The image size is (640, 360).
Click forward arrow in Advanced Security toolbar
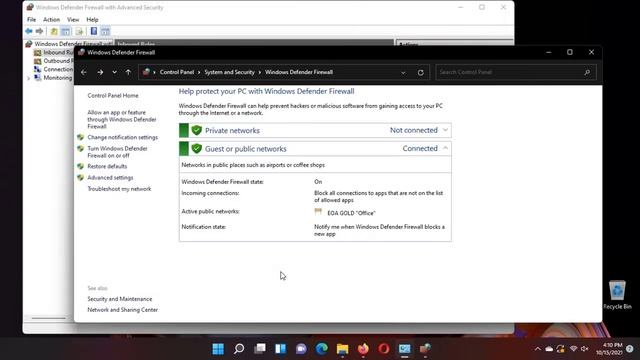[x=39, y=31]
